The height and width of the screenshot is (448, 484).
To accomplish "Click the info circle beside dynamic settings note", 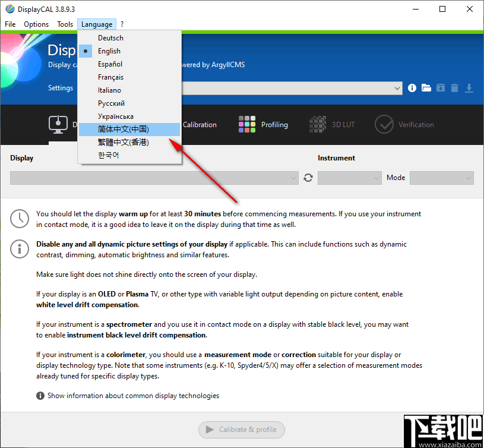I will (20, 249).
